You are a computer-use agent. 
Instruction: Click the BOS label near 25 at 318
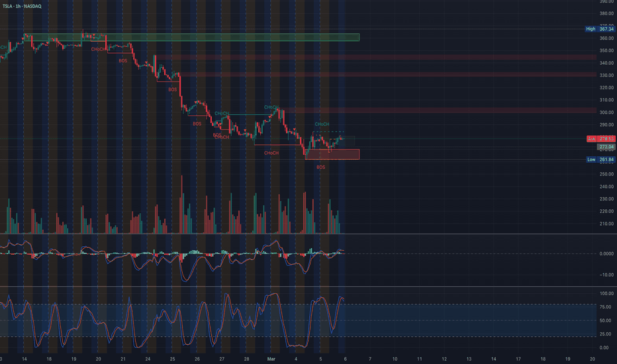172,90
